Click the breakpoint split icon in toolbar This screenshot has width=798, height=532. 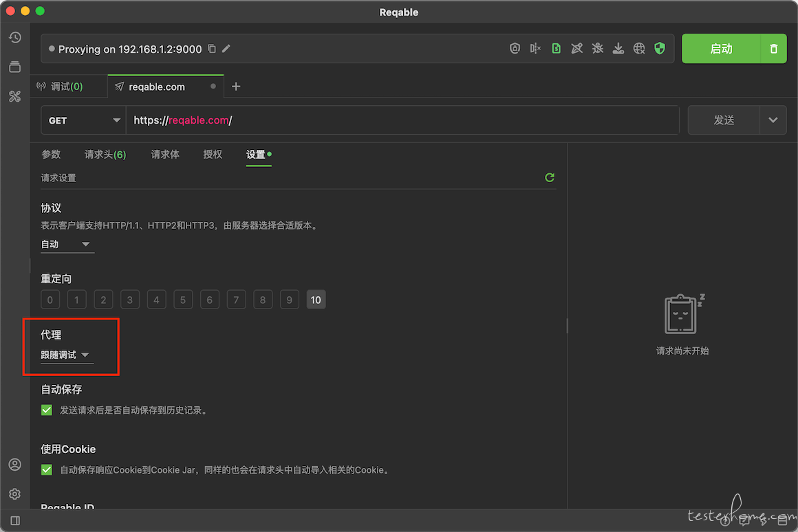click(535, 49)
